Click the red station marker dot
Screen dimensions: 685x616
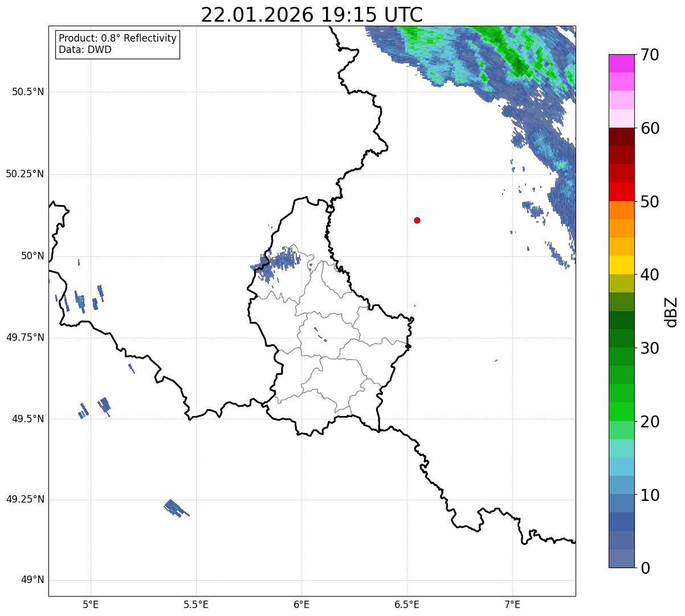417,220
